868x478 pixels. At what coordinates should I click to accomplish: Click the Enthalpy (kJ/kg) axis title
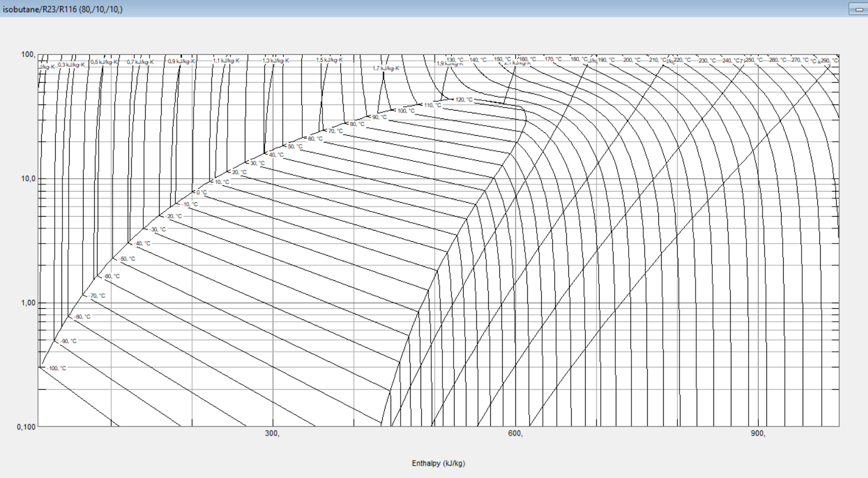438,463
